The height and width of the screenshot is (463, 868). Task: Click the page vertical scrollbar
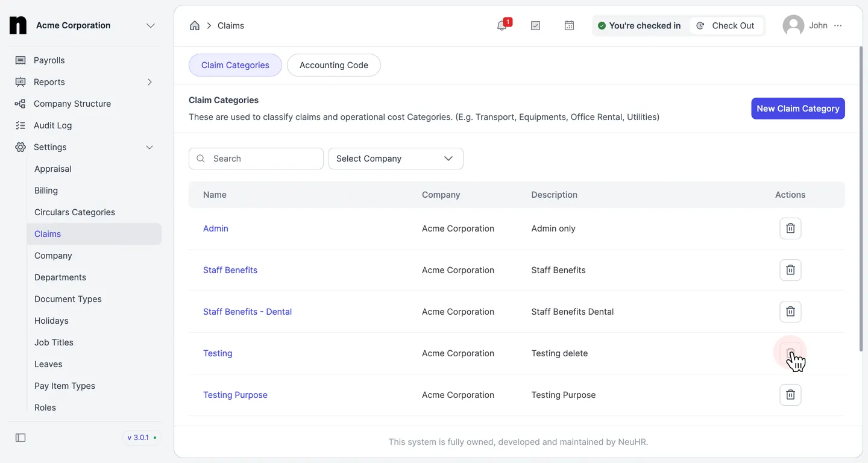pyautogui.click(x=860, y=199)
